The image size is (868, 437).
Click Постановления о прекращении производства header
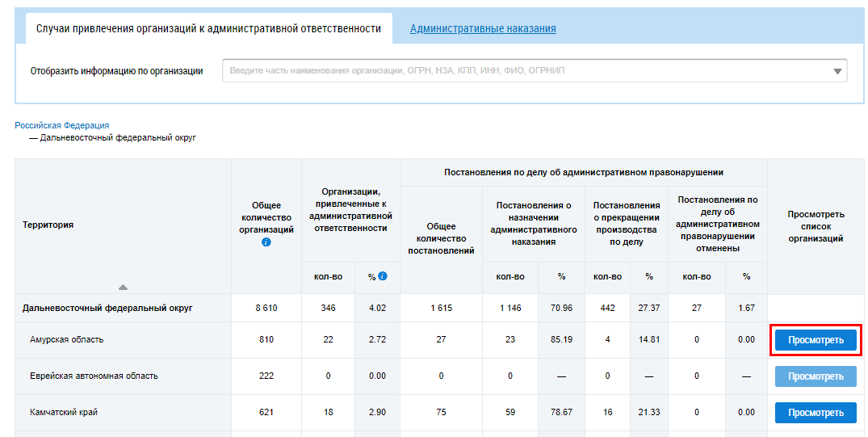pyautogui.click(x=627, y=224)
